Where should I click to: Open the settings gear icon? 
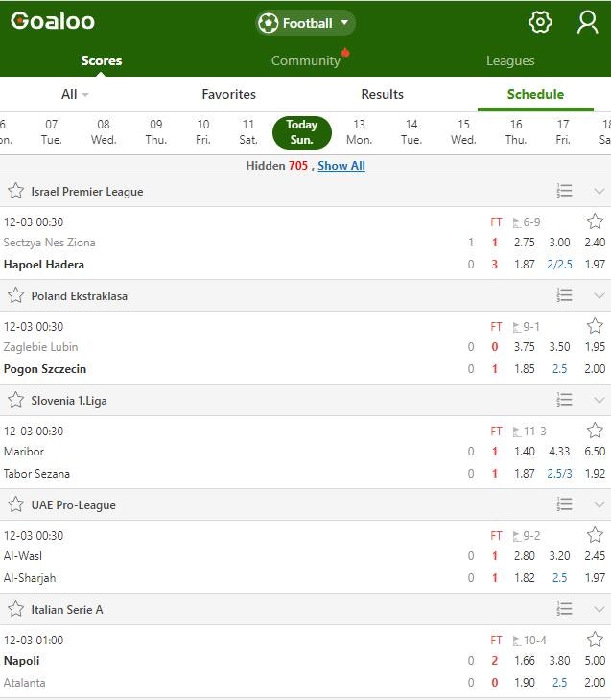pyautogui.click(x=540, y=22)
